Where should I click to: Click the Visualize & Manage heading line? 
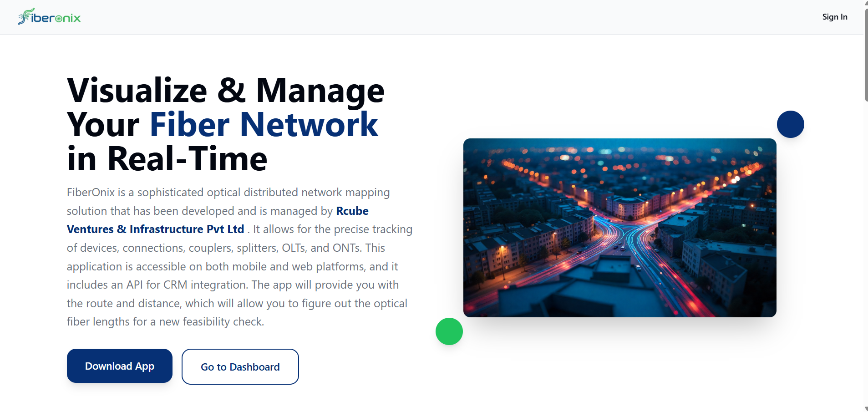tap(225, 90)
